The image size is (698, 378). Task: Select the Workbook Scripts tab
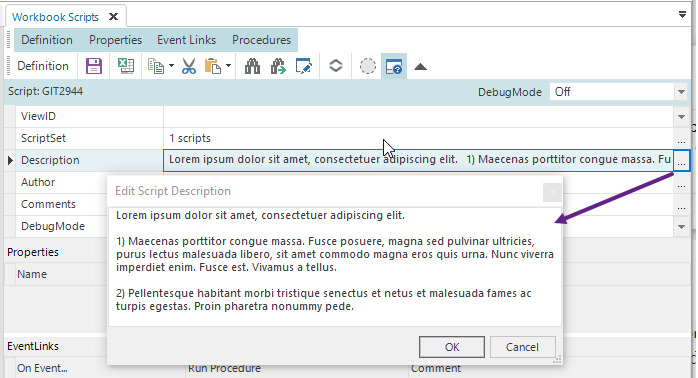[x=55, y=17]
